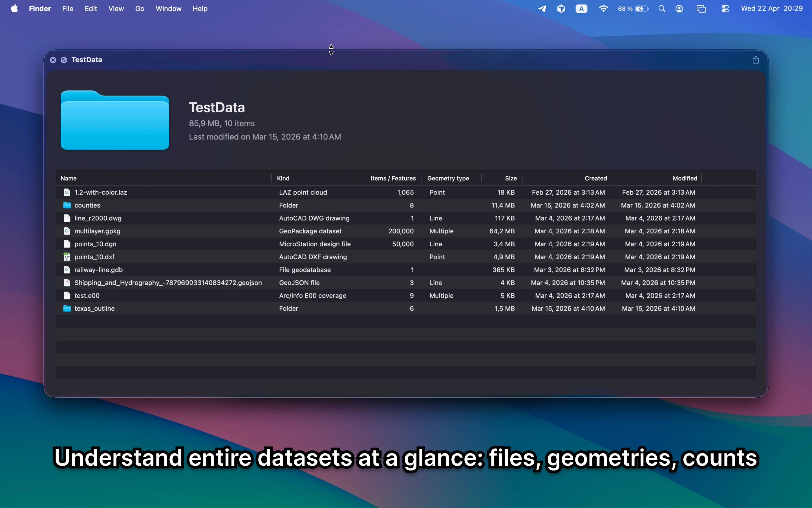Screen dimensions: 812x508
Task: Select the counties folder name
Action: (87, 205)
